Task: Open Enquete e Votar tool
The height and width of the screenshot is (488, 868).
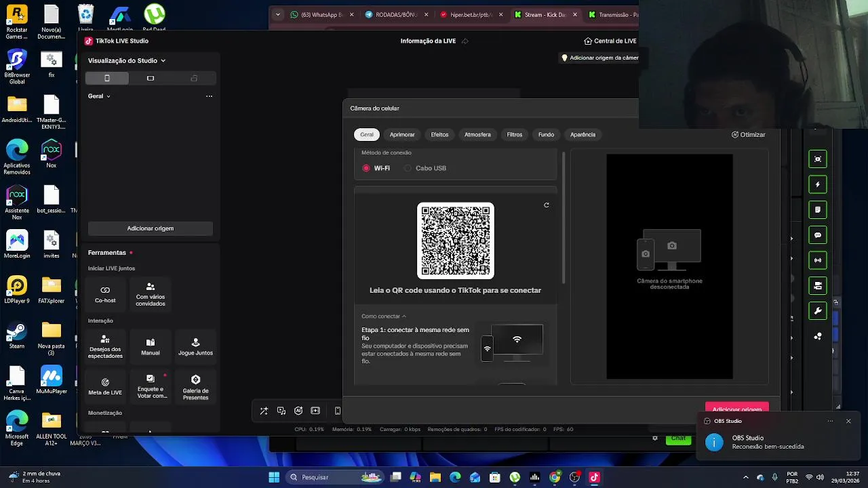Action: pos(151,386)
